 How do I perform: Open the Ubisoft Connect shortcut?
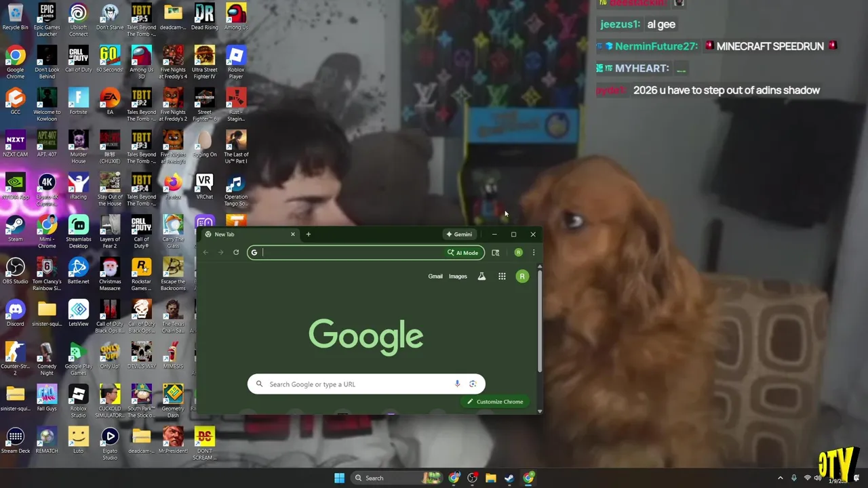(78, 20)
